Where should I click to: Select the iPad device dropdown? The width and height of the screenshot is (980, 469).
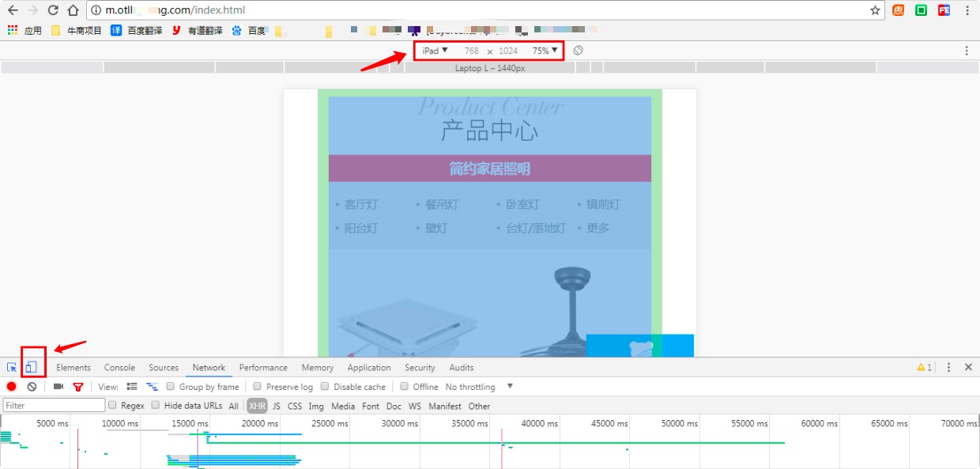(x=435, y=51)
